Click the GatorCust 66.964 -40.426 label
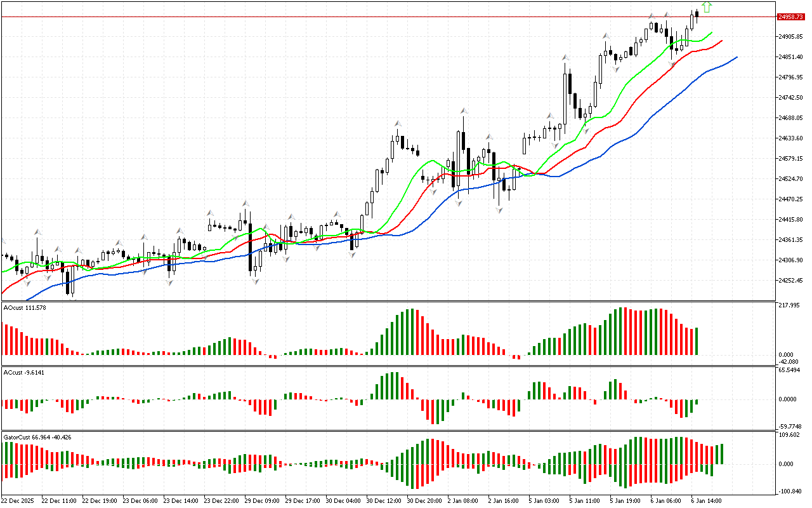This screenshot has height=508, width=812. 37,437
